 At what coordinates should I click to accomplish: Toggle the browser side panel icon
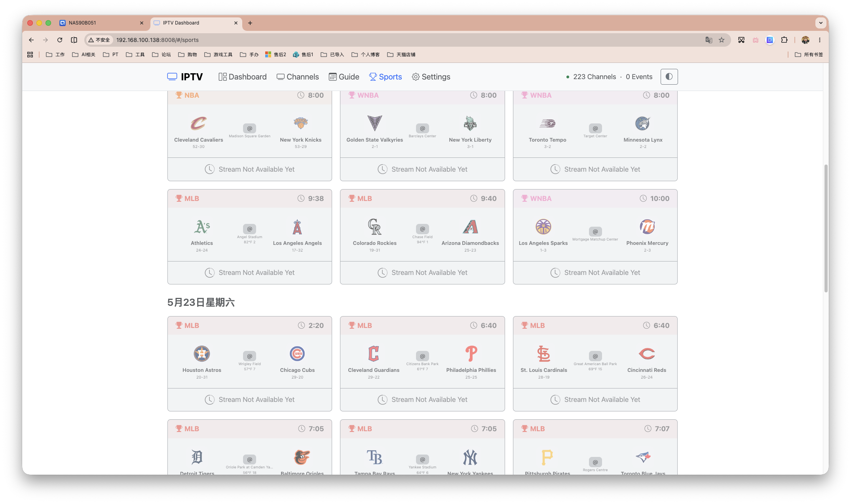[x=74, y=40]
